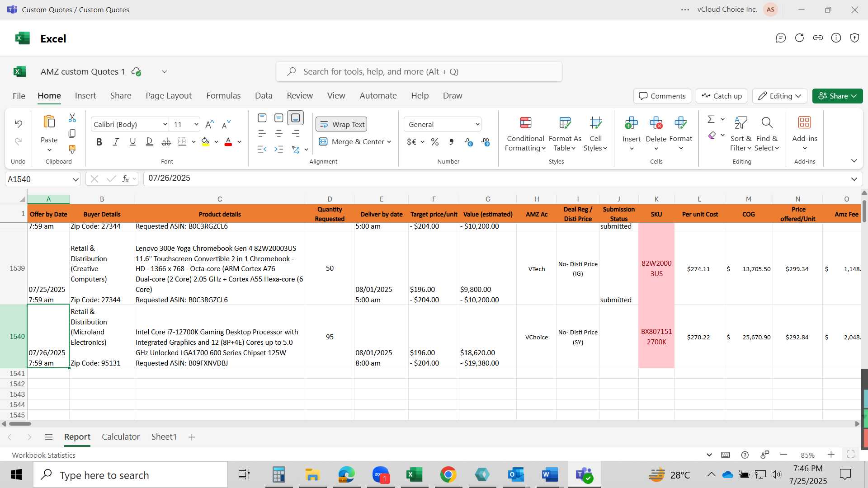The image size is (868, 488).
Task: Apply percent style number format
Action: (x=435, y=142)
